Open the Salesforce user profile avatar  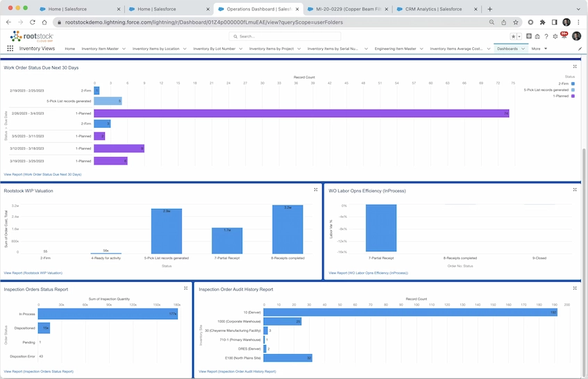pyautogui.click(x=576, y=36)
